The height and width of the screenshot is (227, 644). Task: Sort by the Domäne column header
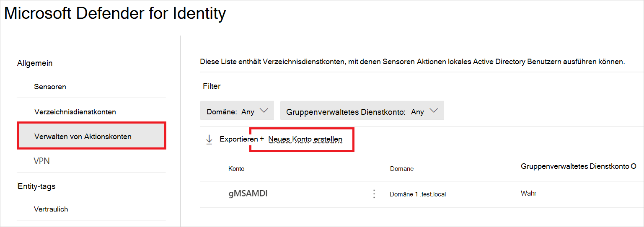coord(401,169)
